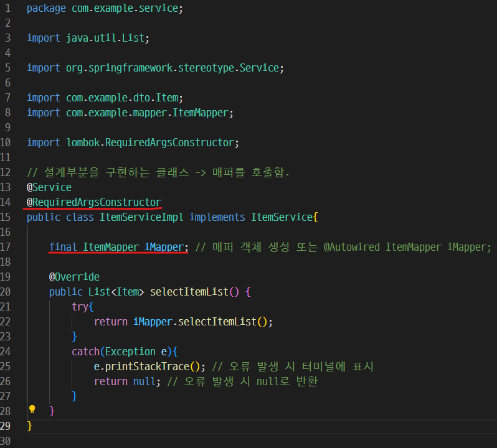Click line number 20 in the gutter
The height and width of the screenshot is (448, 497).
[6, 292]
